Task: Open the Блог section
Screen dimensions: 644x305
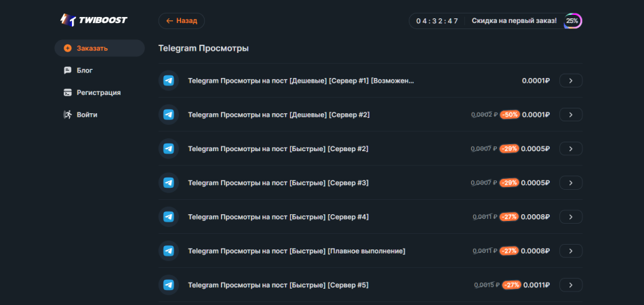Action: 85,70
